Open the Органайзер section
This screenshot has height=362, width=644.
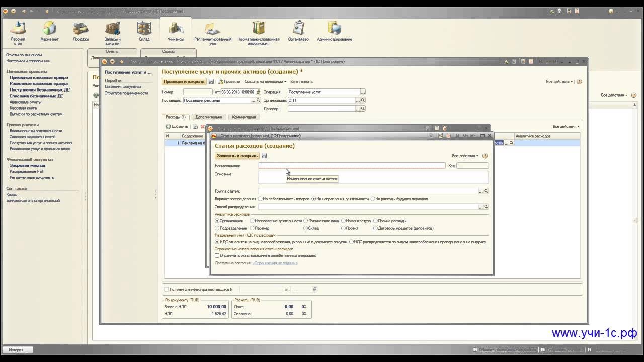pos(298,31)
